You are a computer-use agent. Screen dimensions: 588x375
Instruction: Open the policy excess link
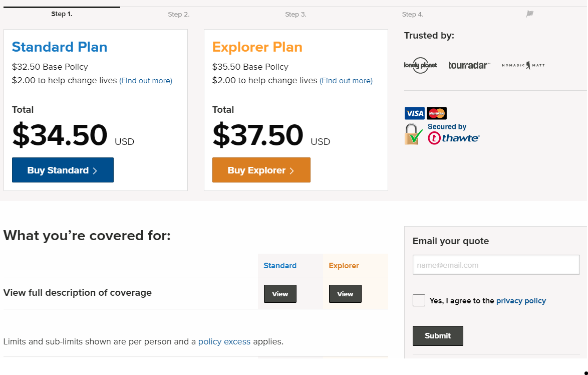point(224,342)
